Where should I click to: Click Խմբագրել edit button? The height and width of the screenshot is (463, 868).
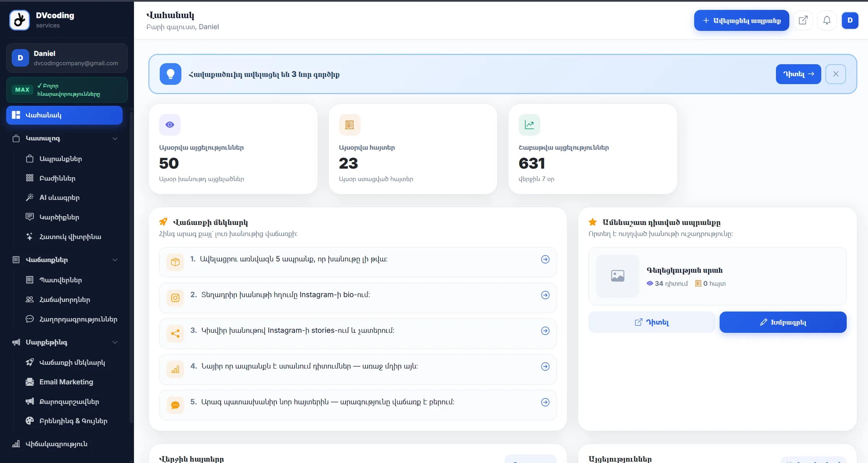[x=783, y=322]
